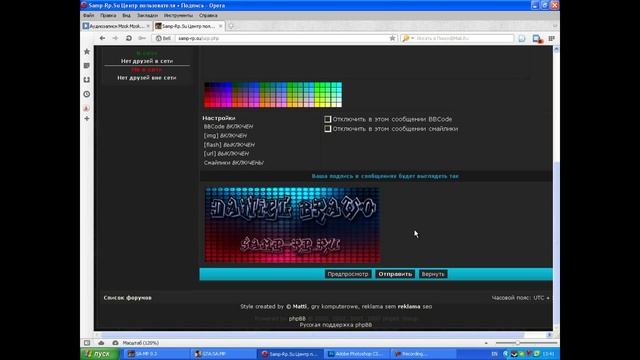Image resolution: width=640 pixels, height=360 pixels.
Task: Switch to SA-MP 0.3 taskbar item
Action: [x=155, y=354]
